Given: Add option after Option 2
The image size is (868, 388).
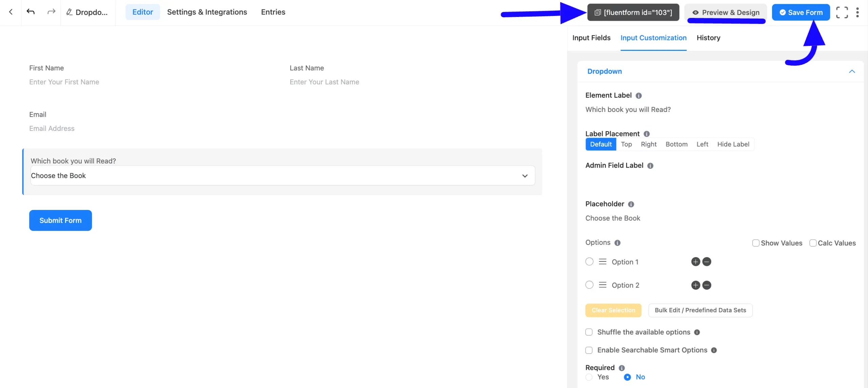Looking at the screenshot, I should pos(695,285).
